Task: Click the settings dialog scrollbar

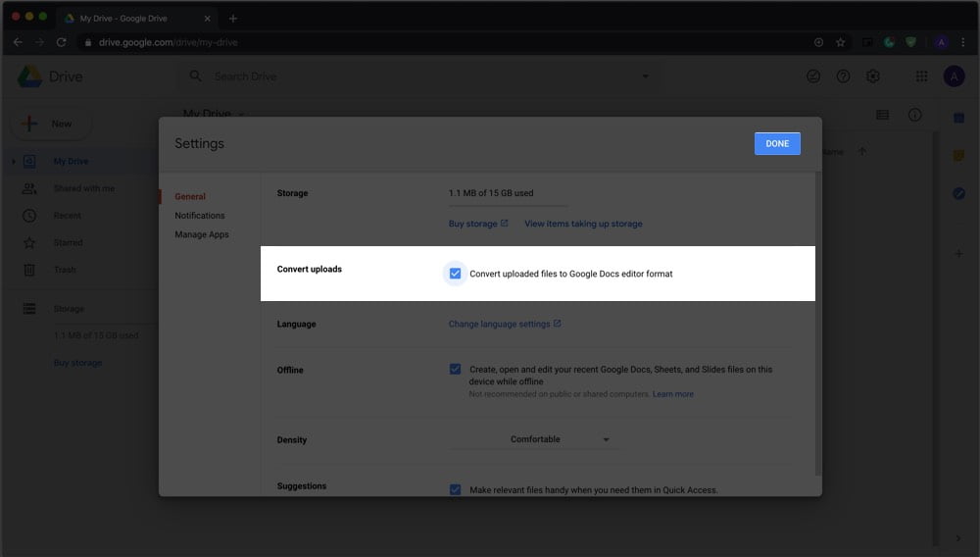Action: point(818,324)
